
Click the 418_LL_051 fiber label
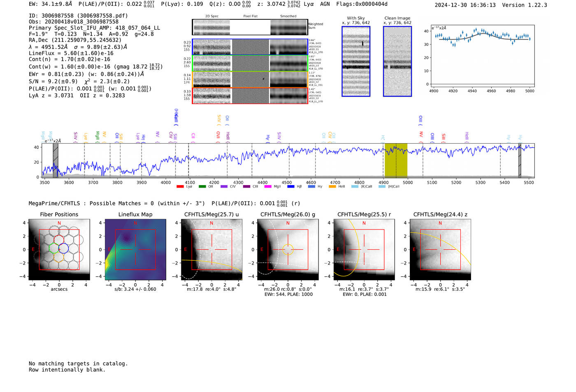point(316,85)
